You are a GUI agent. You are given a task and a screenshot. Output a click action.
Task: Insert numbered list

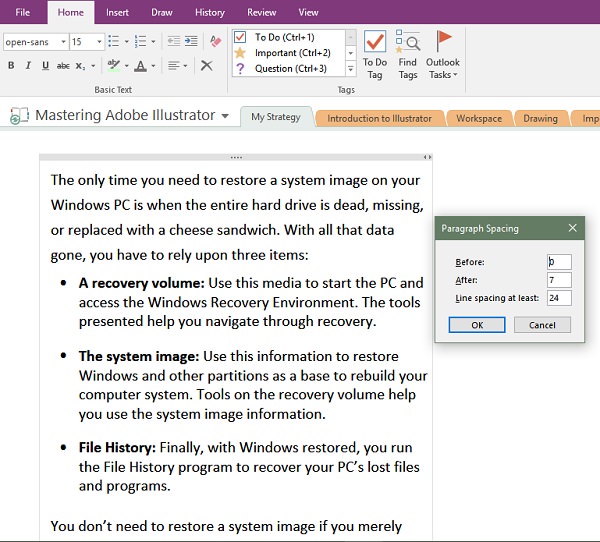[140, 41]
